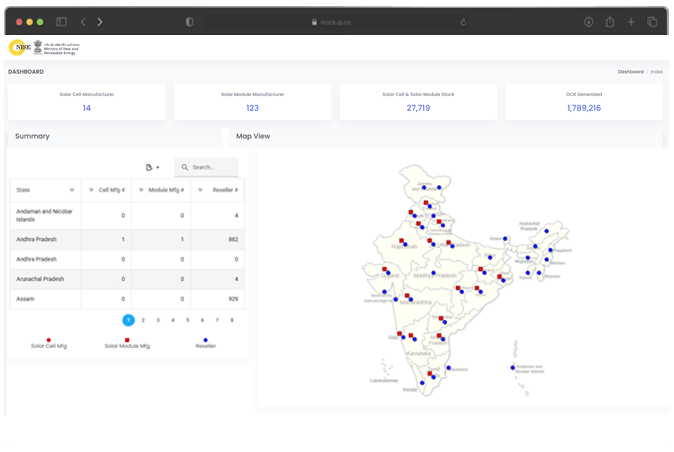674x452 pixels.
Task: Open the DCR Generated card showing 1,789,216
Action: [x=584, y=102]
